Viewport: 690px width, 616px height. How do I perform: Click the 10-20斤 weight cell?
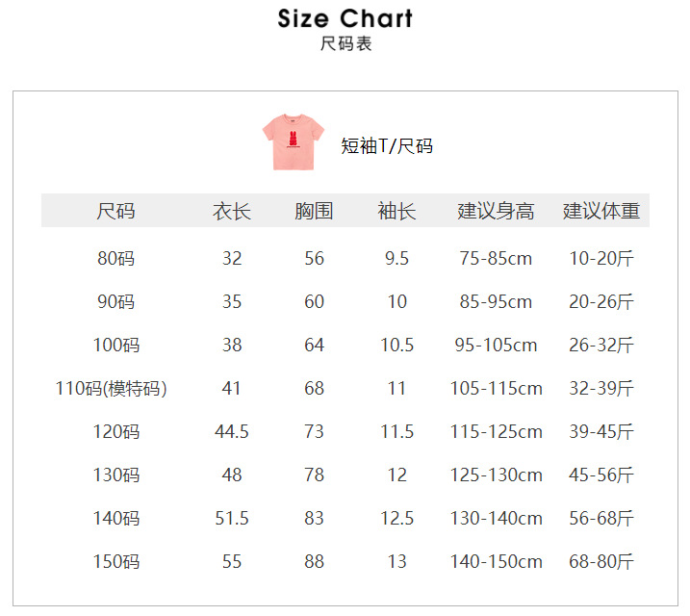601,259
